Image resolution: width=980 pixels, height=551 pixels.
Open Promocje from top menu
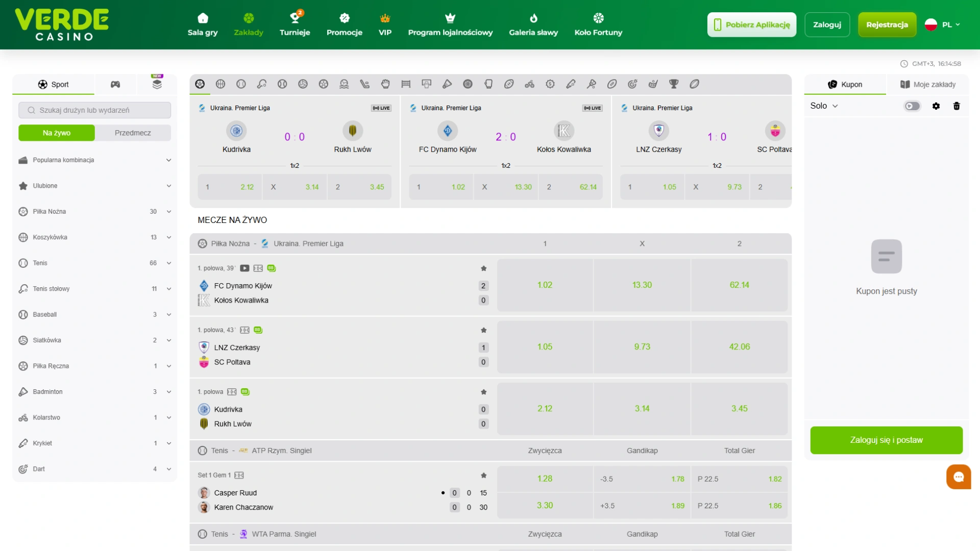point(345,24)
